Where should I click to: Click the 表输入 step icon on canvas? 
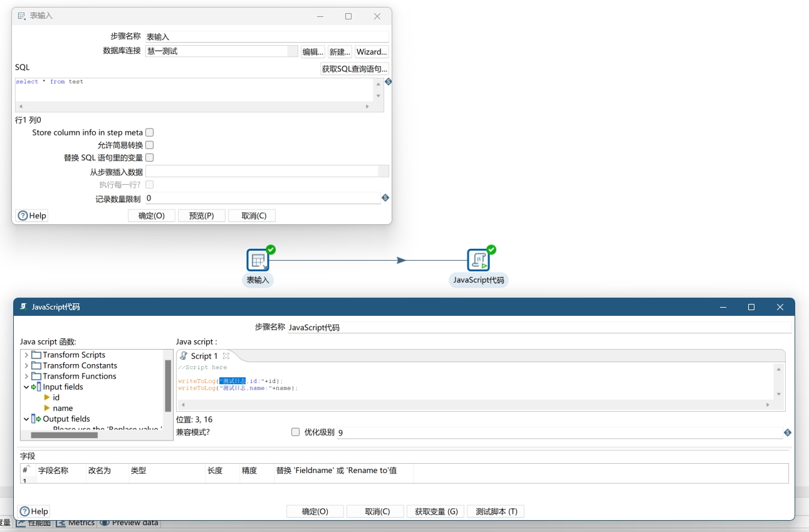[258, 260]
